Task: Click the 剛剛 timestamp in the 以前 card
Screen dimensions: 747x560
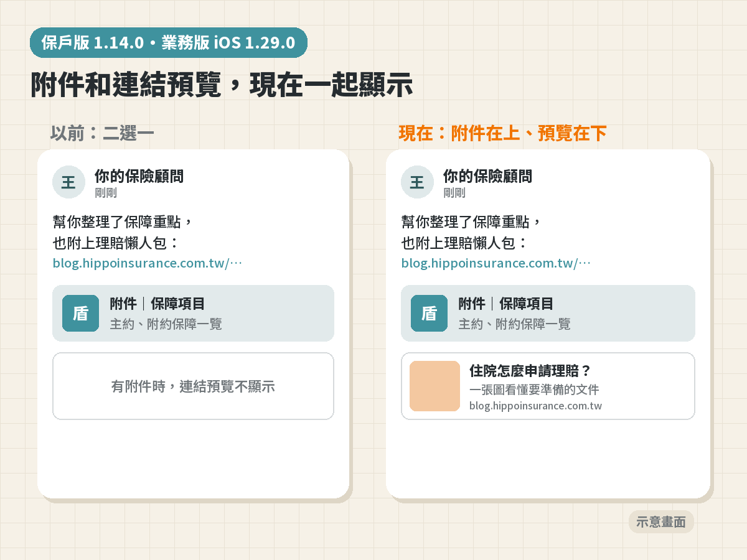Action: [106, 193]
